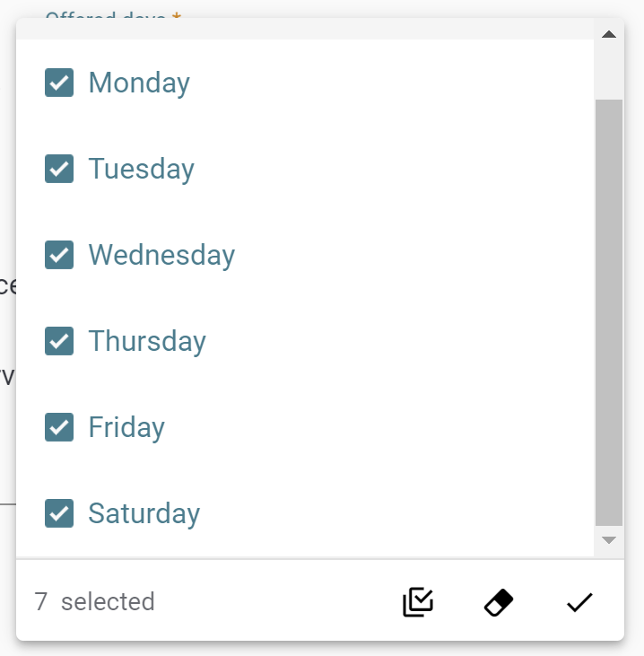Click the scrollbar down arrow
644x656 pixels.
click(609, 540)
